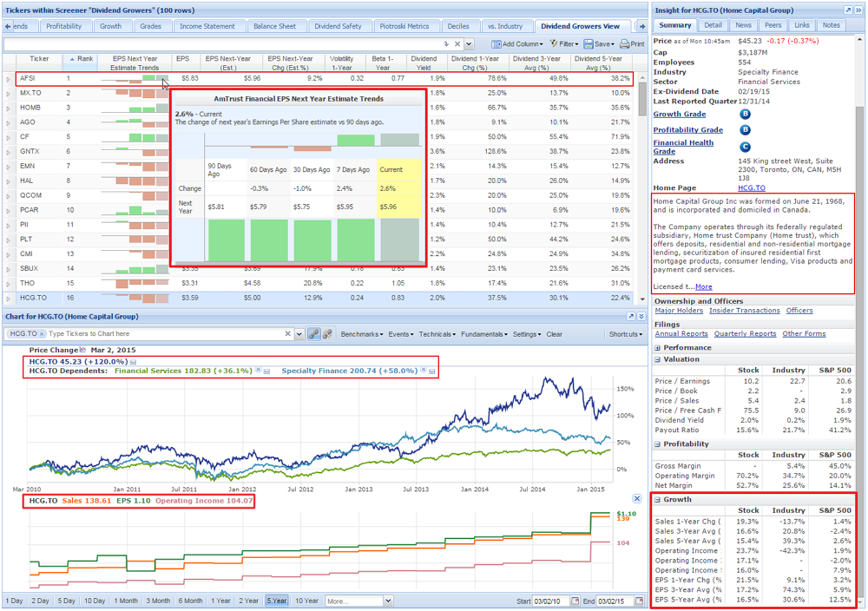Open options icon beside HCG.TO 45.23
Image resolution: width=868 pixels, height=611 pixels.
click(133, 362)
